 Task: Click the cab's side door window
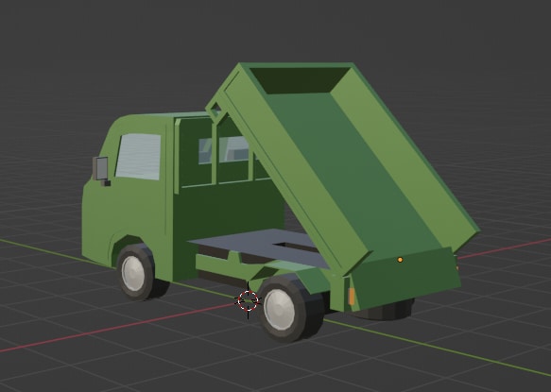138,156
